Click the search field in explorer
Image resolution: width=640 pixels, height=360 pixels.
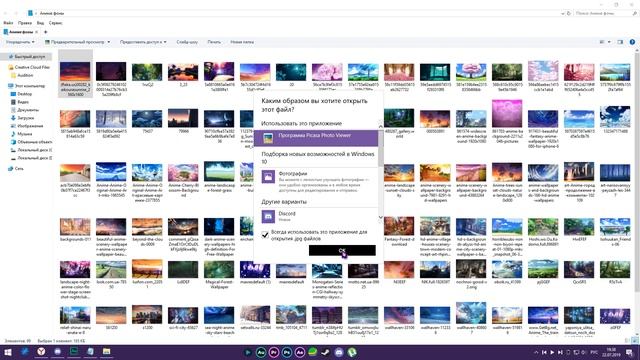click(606, 13)
